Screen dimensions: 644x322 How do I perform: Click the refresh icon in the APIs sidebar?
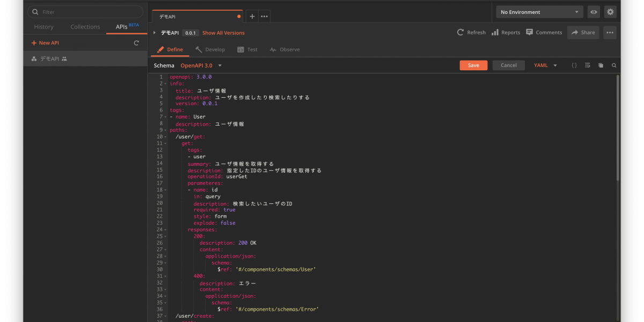(136, 43)
